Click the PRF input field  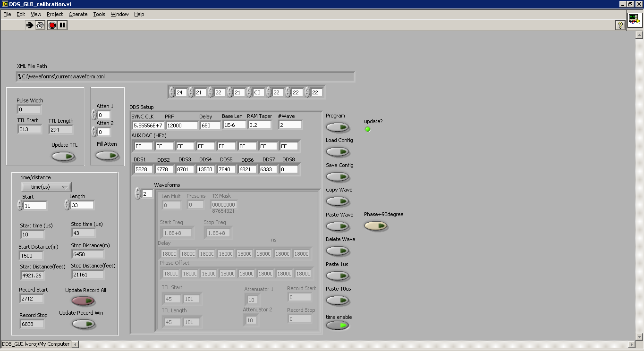coord(182,125)
